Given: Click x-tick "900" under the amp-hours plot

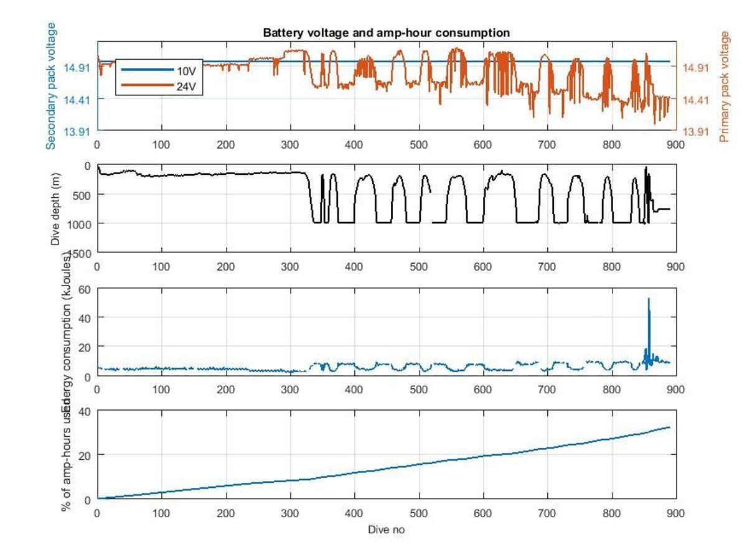Looking at the screenshot, I should click(x=675, y=513).
